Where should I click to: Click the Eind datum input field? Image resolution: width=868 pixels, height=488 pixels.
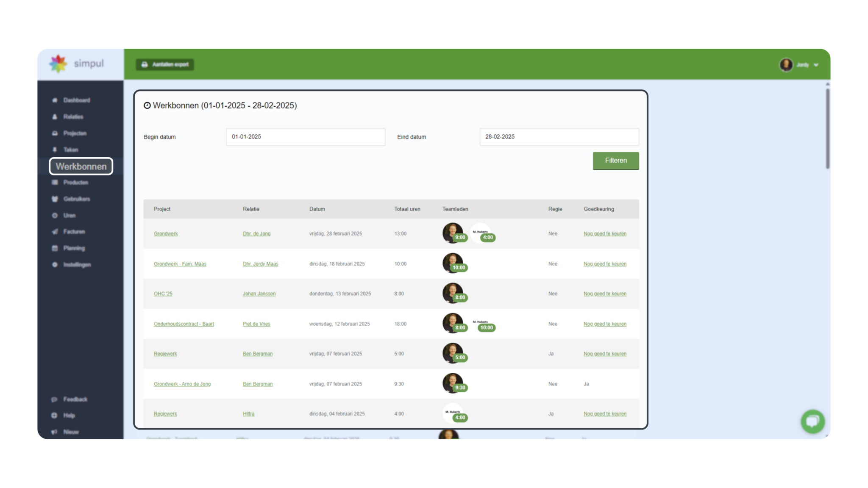[559, 137]
